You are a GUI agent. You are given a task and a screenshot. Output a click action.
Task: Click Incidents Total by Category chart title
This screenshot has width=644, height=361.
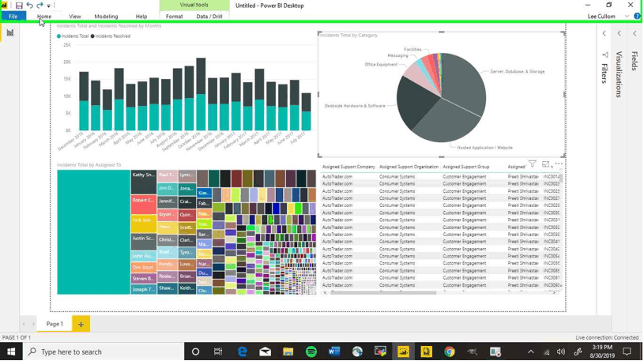coord(348,36)
